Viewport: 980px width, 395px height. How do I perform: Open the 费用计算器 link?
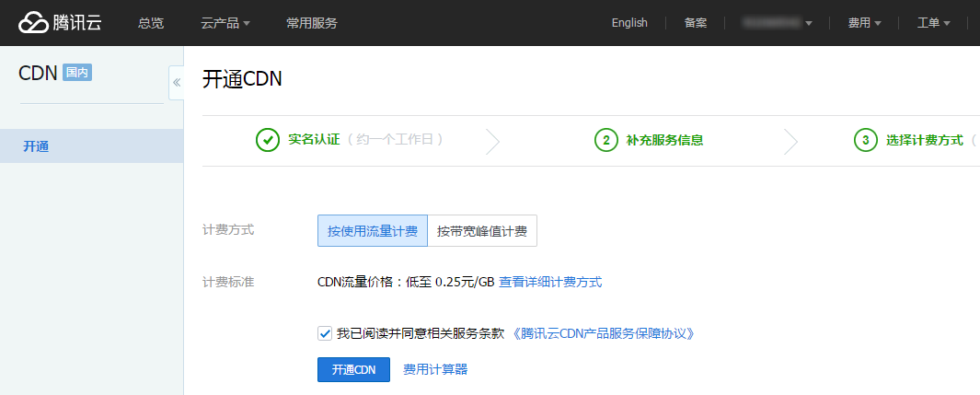pos(435,369)
